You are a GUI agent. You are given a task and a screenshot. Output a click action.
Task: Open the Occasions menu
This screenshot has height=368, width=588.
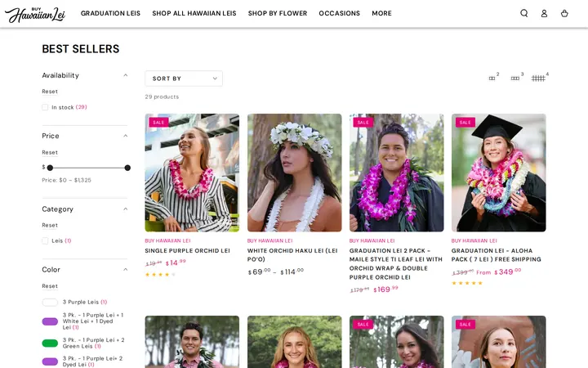click(340, 13)
